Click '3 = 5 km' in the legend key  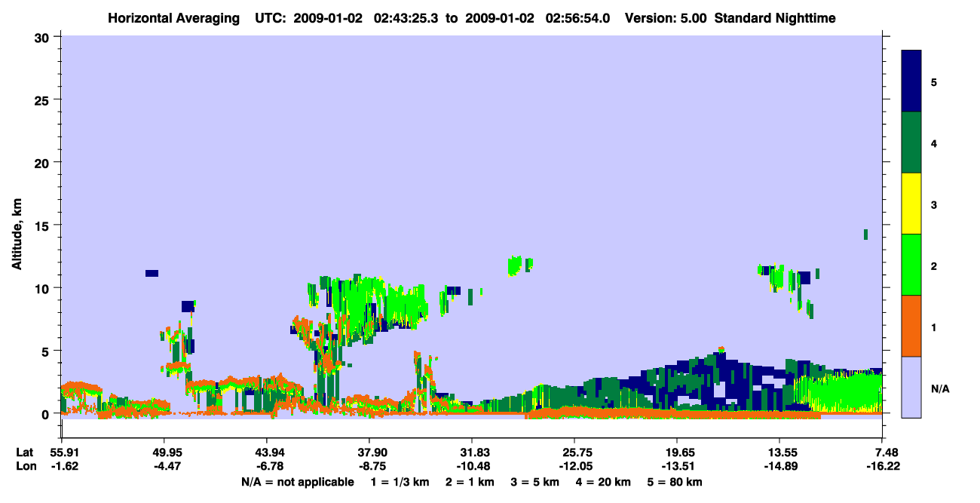[535, 481]
